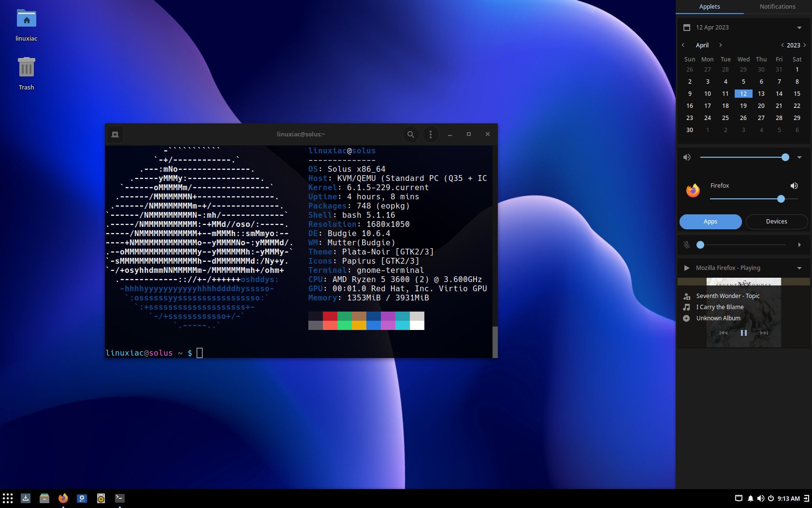The image size is (812, 508).
Task: Click the calendar icon in date header
Action: (687, 28)
